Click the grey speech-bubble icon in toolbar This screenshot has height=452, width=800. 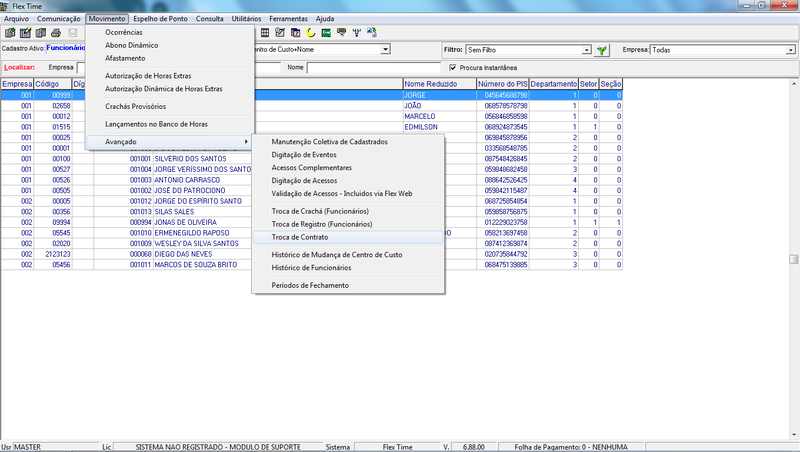(x=341, y=33)
